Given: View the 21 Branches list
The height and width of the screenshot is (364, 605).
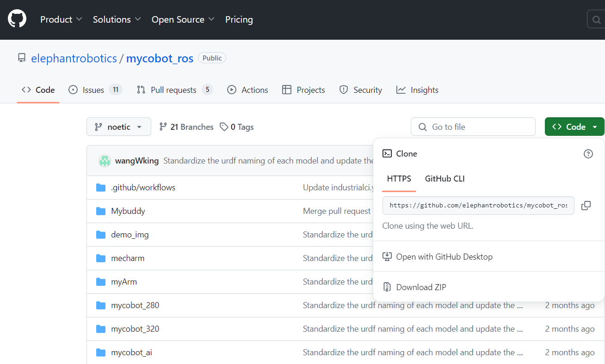Looking at the screenshot, I should pos(186,127).
